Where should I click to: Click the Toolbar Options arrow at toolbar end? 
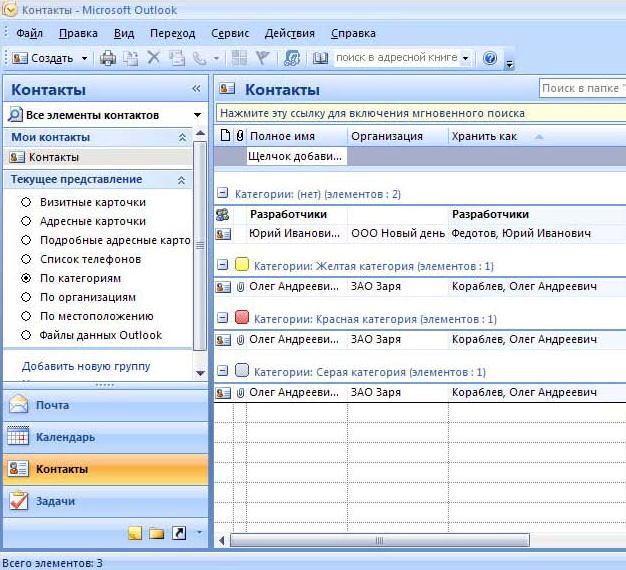click(509, 63)
